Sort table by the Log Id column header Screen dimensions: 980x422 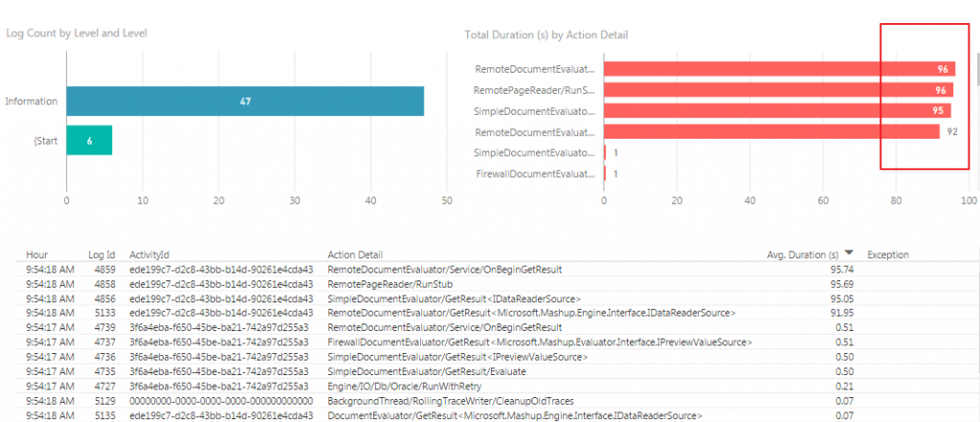101,255
